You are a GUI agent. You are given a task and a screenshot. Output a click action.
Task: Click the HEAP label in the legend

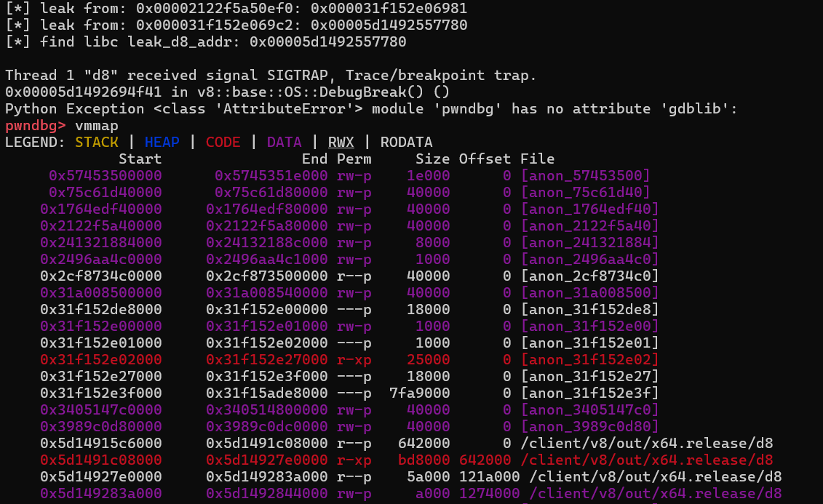pos(162,142)
